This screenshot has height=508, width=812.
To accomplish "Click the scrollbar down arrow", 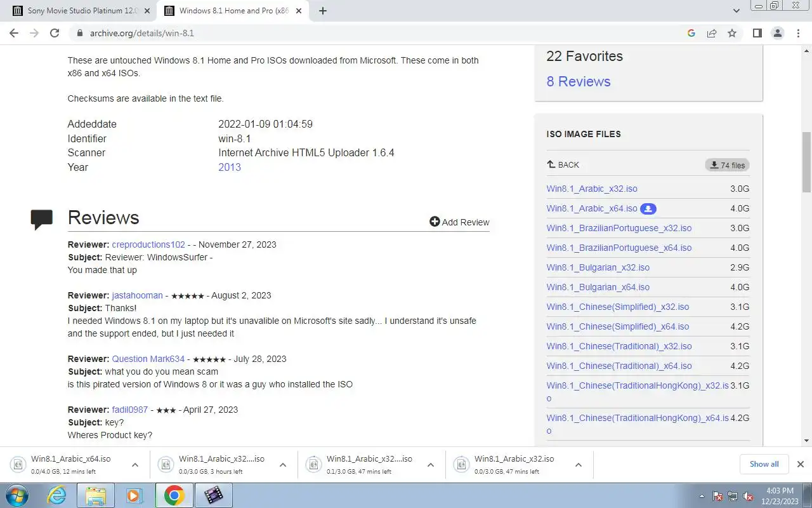I will [806, 440].
